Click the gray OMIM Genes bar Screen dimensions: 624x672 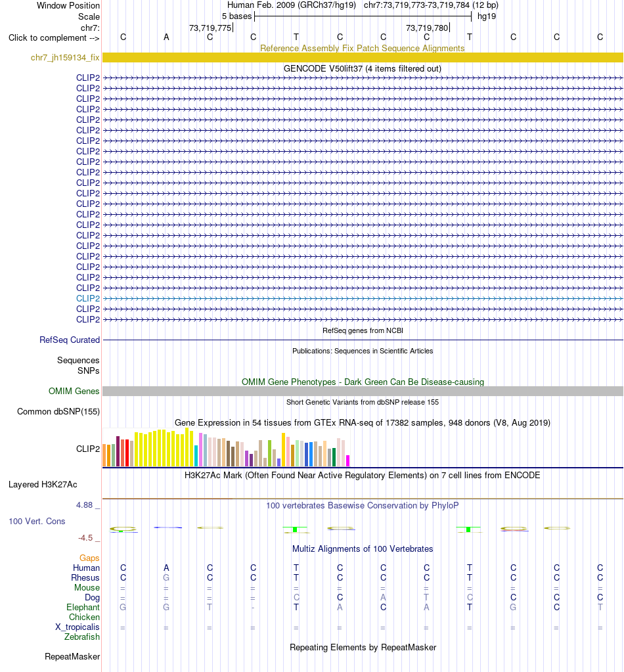coord(363,391)
